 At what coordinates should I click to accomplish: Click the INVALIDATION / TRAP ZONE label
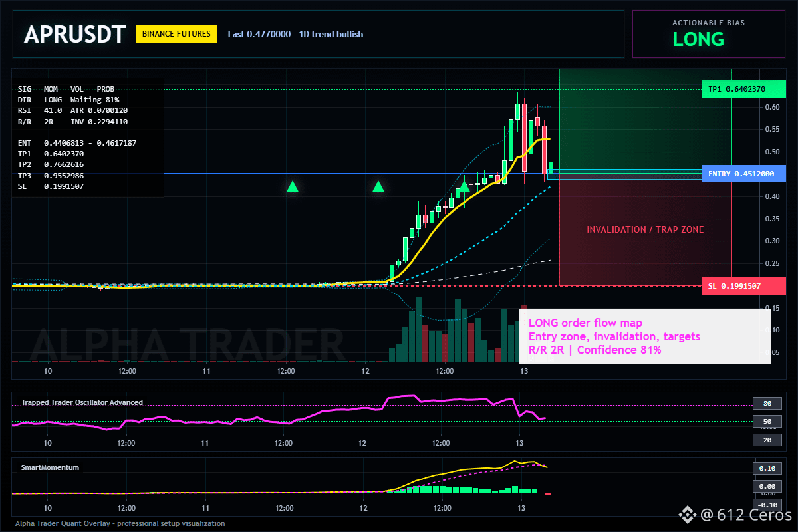tap(645, 229)
